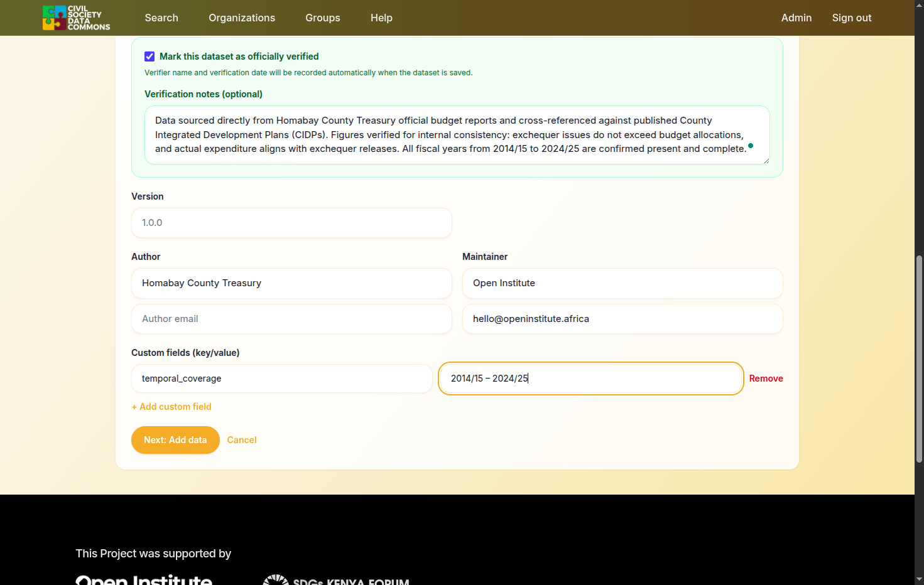Open the Civil Society Data Commons logo
This screenshot has width=924, height=585.
[76, 18]
